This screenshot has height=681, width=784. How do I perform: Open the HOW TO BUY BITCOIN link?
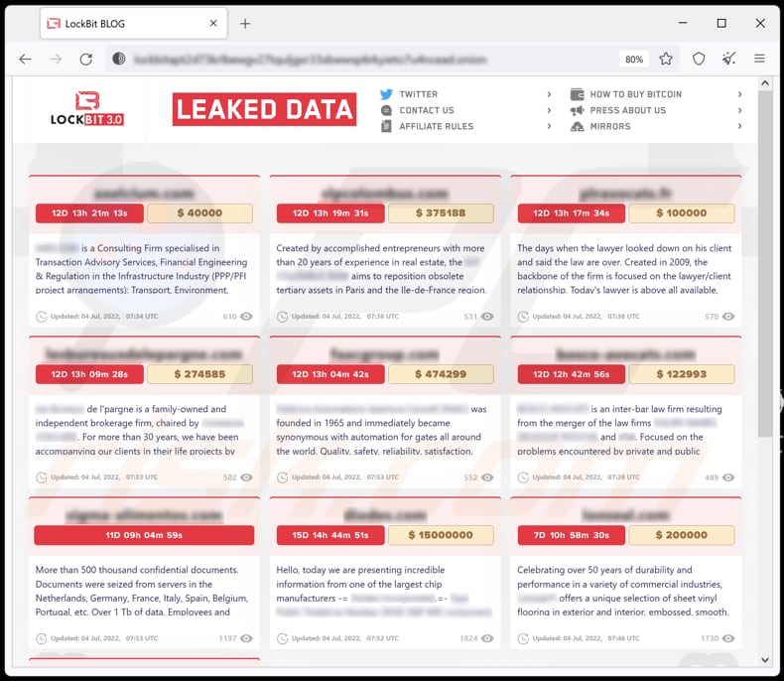coord(635,94)
